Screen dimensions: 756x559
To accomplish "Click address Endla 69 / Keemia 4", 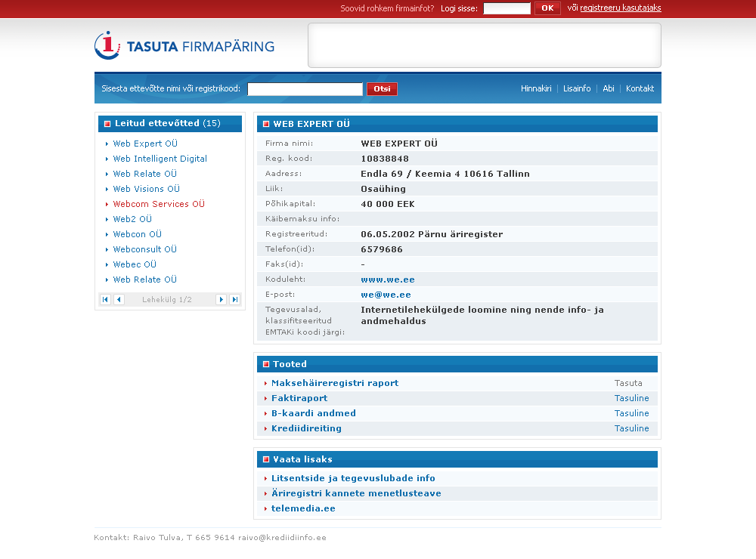I will [x=445, y=174].
